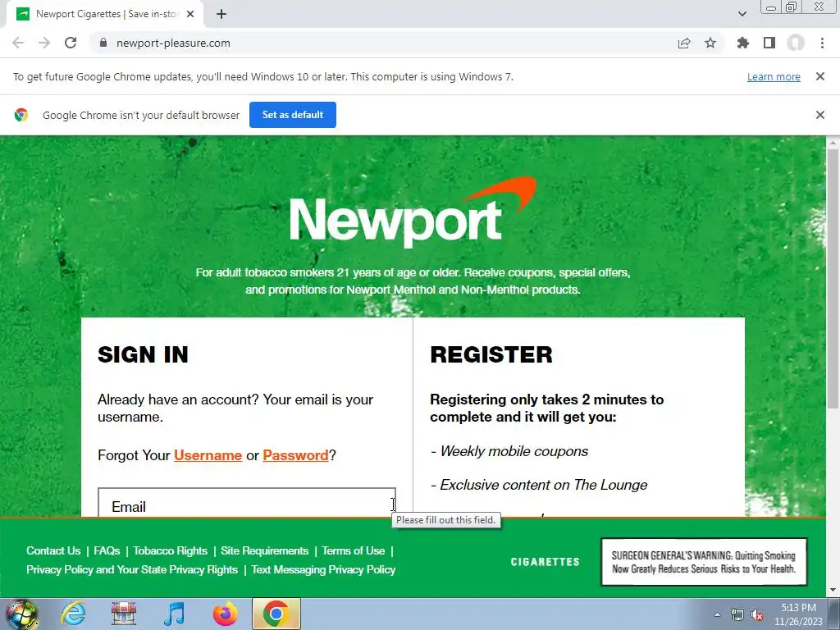View site information via the lock icon
This screenshot has width=840, height=630.
pos(103,43)
